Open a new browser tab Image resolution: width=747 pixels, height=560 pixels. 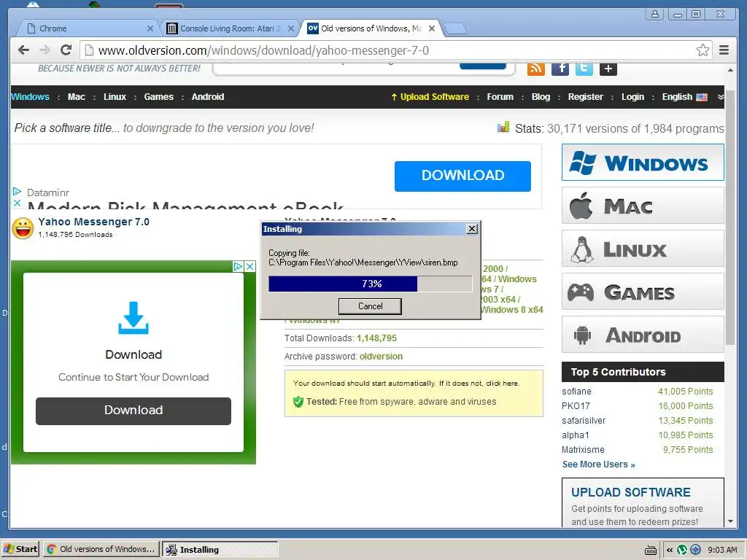coord(455,29)
